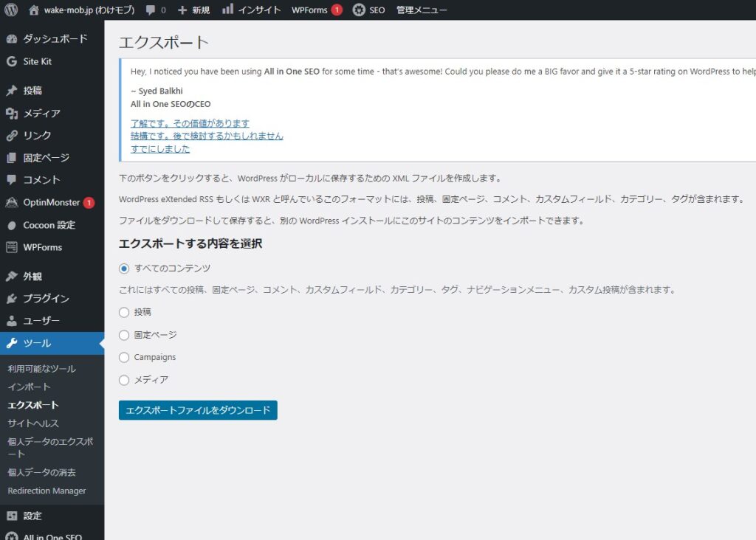Viewport: 756px width, 540px height.
Task: Open the Site Kit label in sidebar
Action: click(37, 61)
